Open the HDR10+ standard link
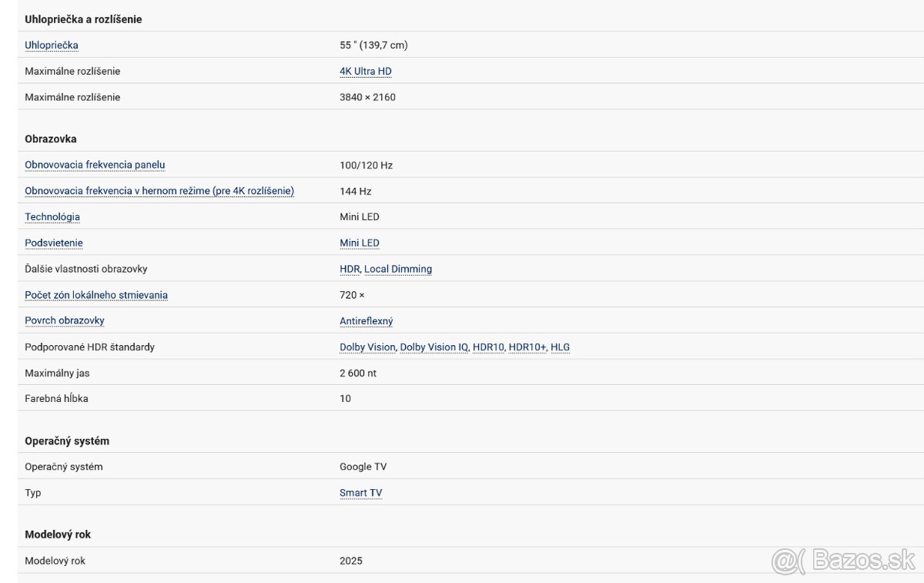Image resolution: width=924 pixels, height=583 pixels. coord(527,347)
